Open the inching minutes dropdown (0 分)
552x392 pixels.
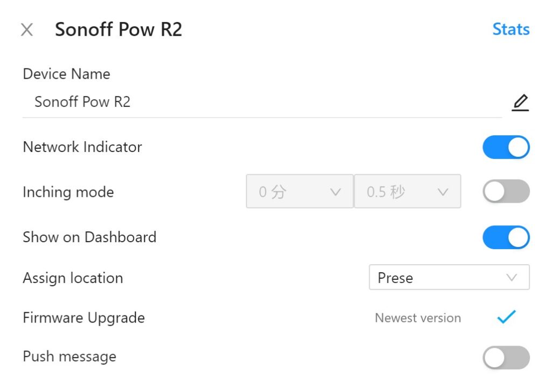click(299, 191)
